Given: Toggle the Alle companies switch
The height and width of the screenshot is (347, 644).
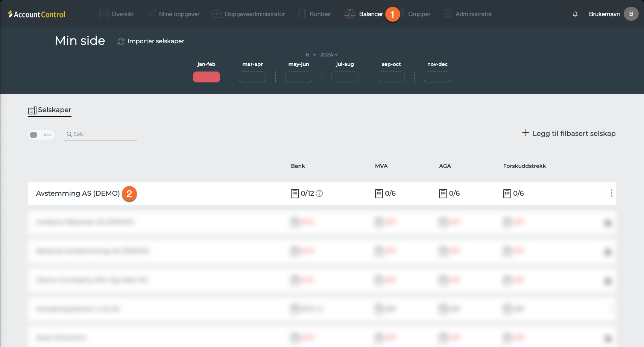Looking at the screenshot, I should tap(34, 135).
